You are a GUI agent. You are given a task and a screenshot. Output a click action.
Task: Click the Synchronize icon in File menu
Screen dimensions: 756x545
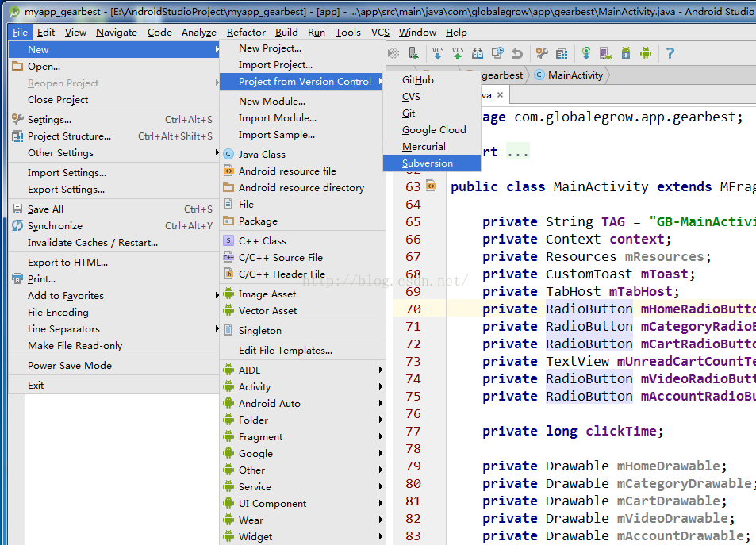17,225
